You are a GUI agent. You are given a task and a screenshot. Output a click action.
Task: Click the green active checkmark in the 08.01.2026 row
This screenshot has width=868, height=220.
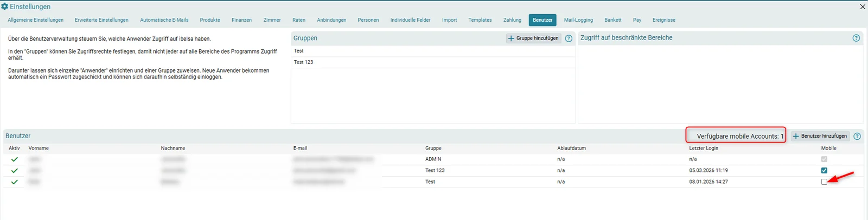tap(15, 182)
